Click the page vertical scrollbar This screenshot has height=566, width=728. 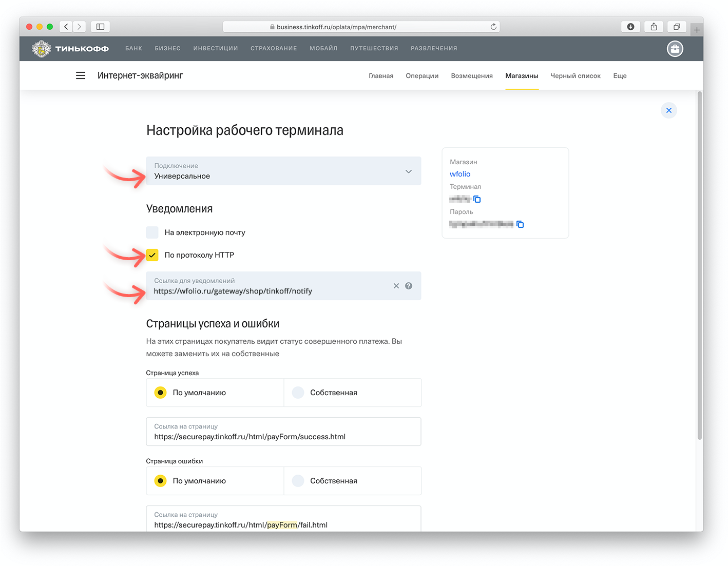699,265
